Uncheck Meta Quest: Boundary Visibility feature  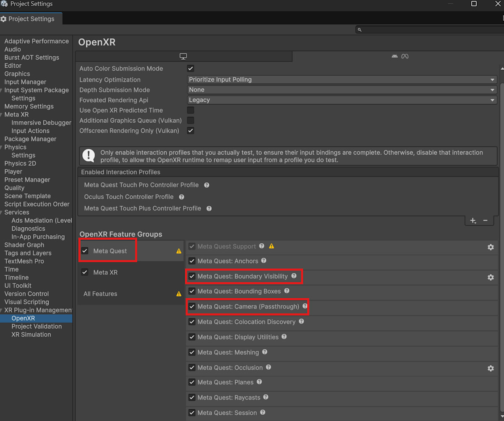[x=192, y=276]
